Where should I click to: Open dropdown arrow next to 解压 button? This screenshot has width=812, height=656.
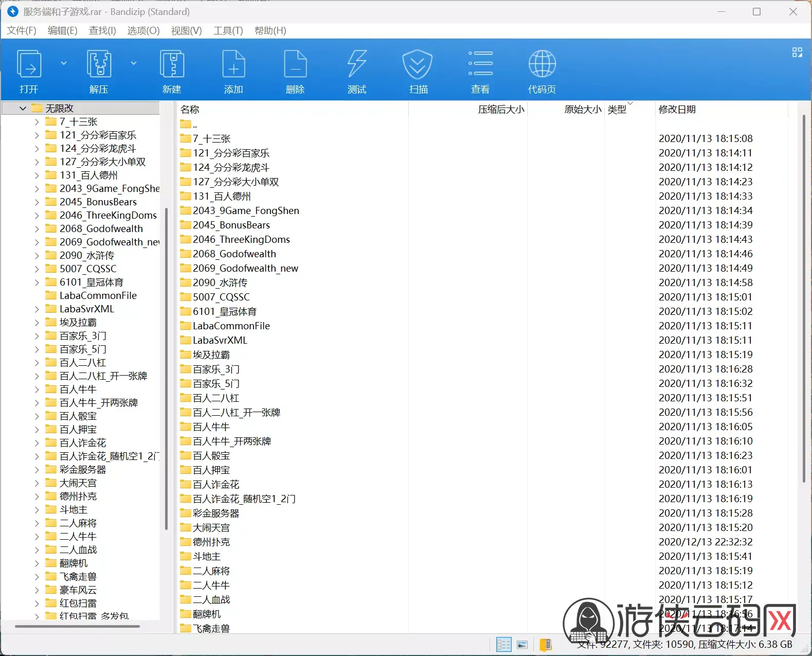click(134, 63)
